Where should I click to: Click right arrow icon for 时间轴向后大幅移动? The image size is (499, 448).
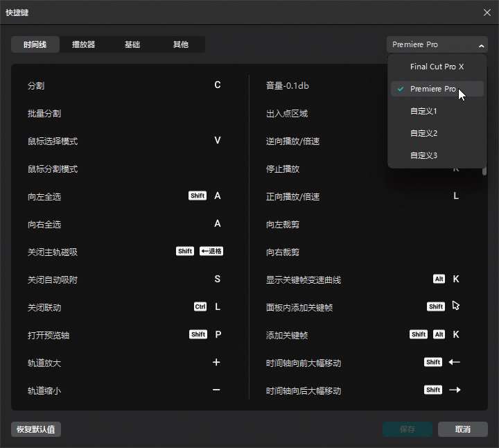pos(455,390)
